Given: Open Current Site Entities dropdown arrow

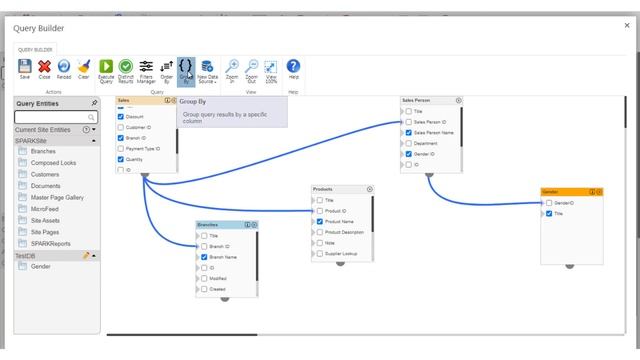Looking at the screenshot, I should coord(94,129).
